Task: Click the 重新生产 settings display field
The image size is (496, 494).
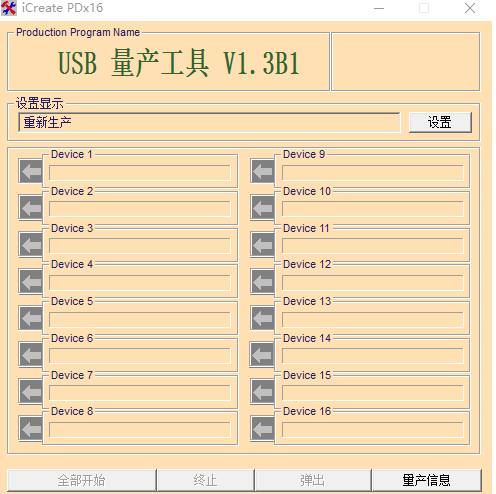Action: [x=209, y=122]
